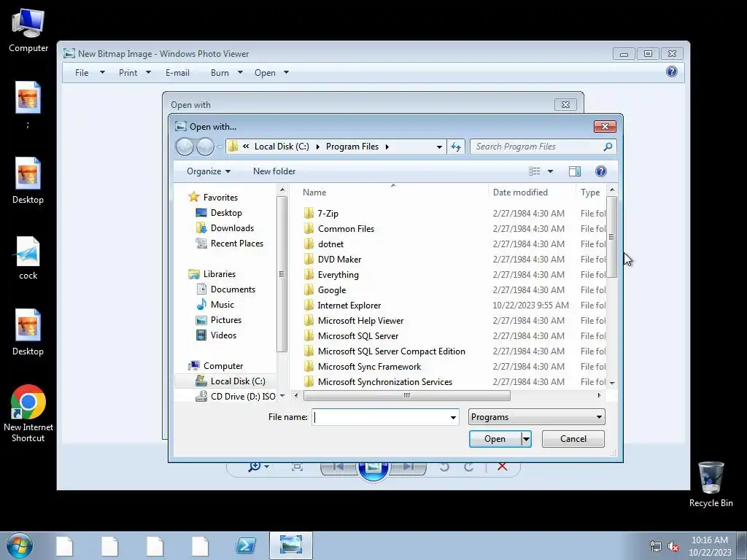This screenshot has width=747, height=560.
Task: Select the dotnet folder
Action: pos(330,244)
